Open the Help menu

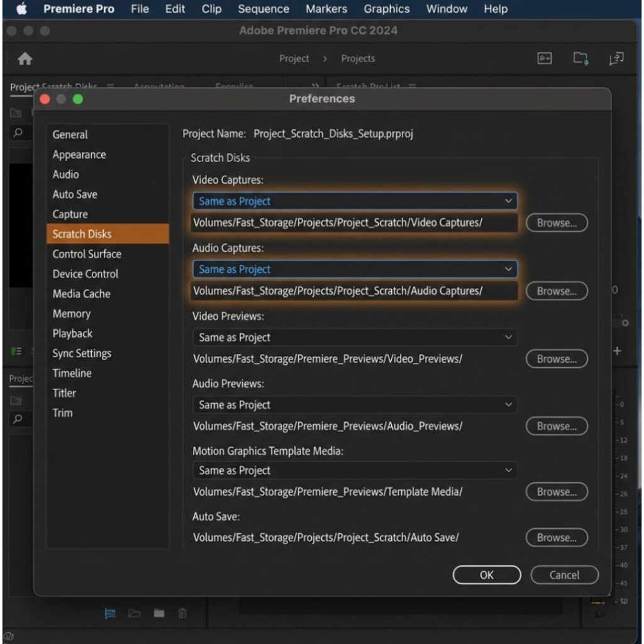pos(496,9)
